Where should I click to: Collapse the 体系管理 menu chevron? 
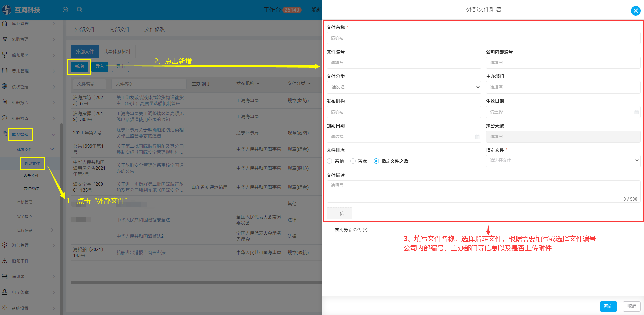click(54, 135)
